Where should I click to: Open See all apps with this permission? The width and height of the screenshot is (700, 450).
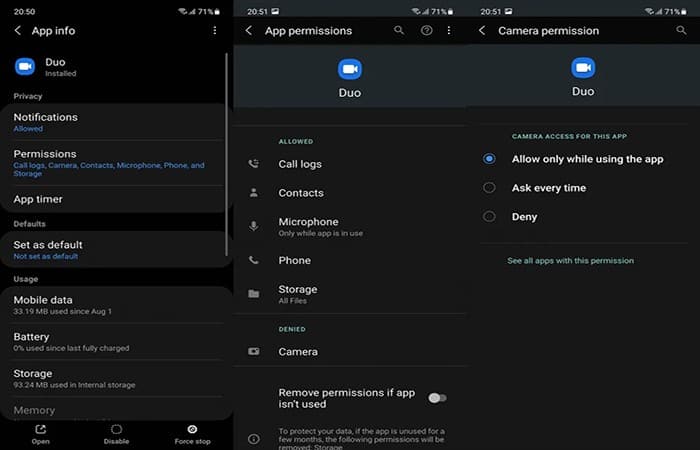pyautogui.click(x=570, y=261)
